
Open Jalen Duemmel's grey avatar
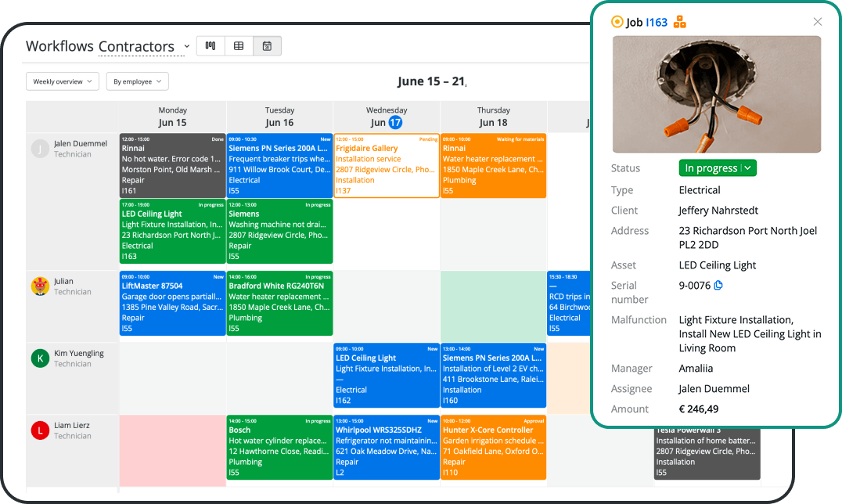[40, 148]
